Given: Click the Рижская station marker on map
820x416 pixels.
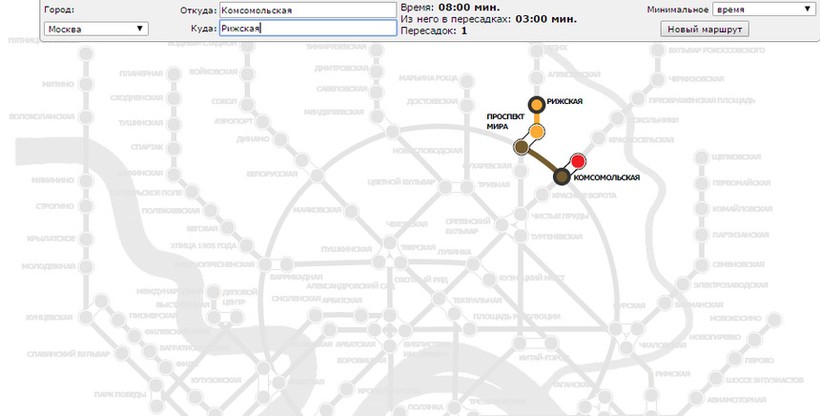Looking at the screenshot, I should [537, 103].
